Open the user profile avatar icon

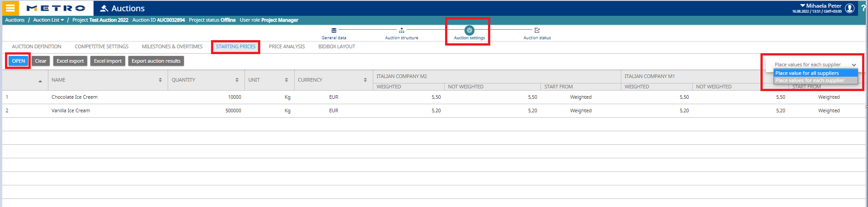(x=849, y=8)
